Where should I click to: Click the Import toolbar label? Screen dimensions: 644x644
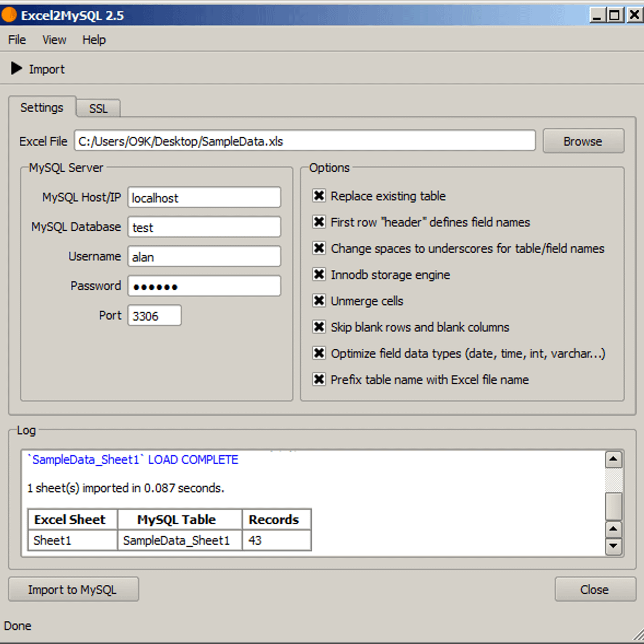(47, 69)
